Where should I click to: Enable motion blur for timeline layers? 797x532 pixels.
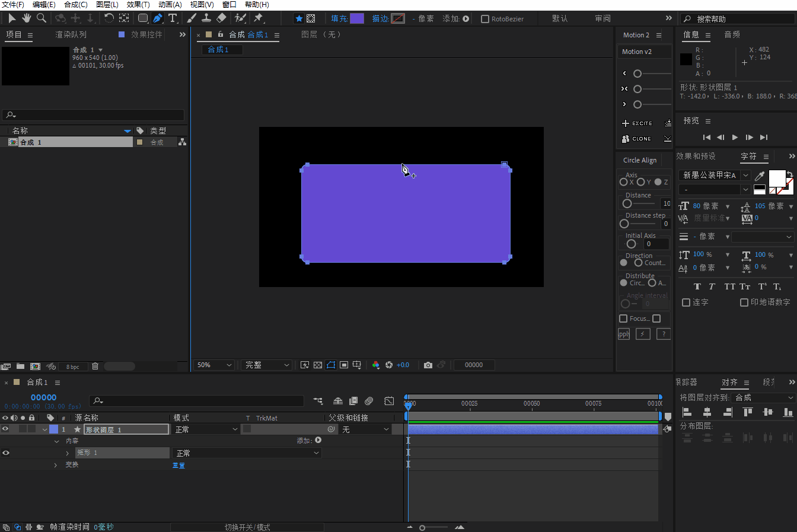pyautogui.click(x=369, y=402)
